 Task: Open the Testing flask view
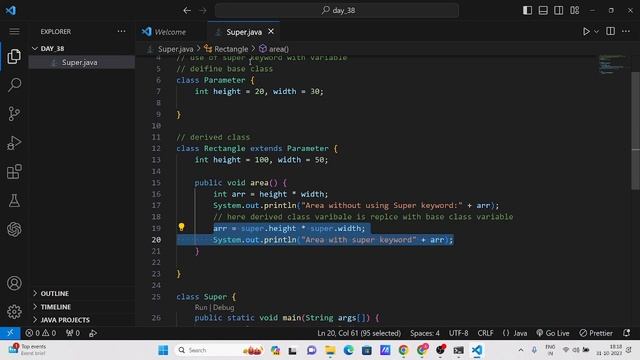[x=14, y=200]
